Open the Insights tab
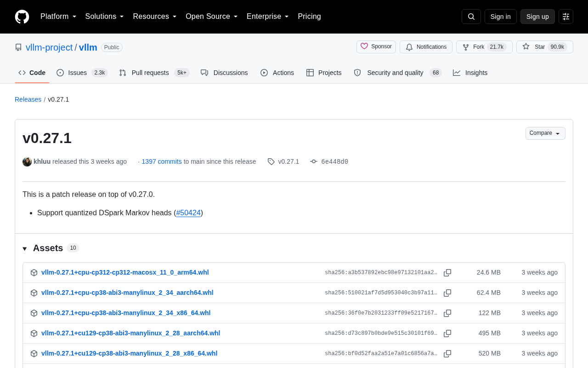 tap(470, 73)
